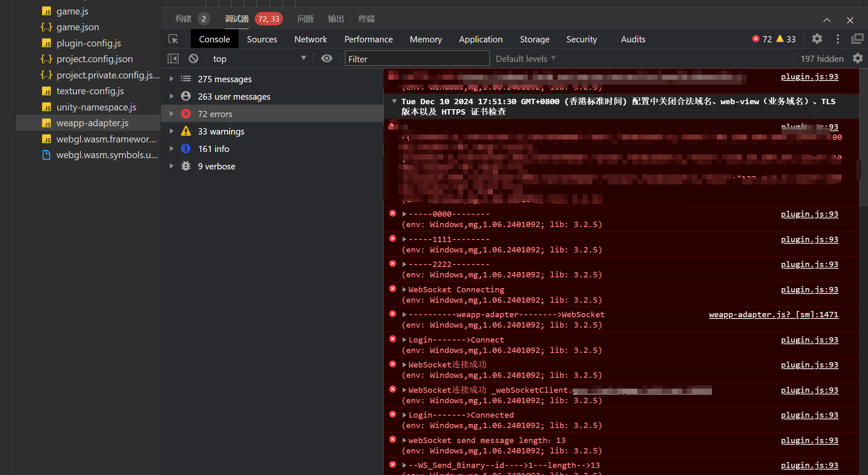Click the clear console icon

(x=193, y=59)
